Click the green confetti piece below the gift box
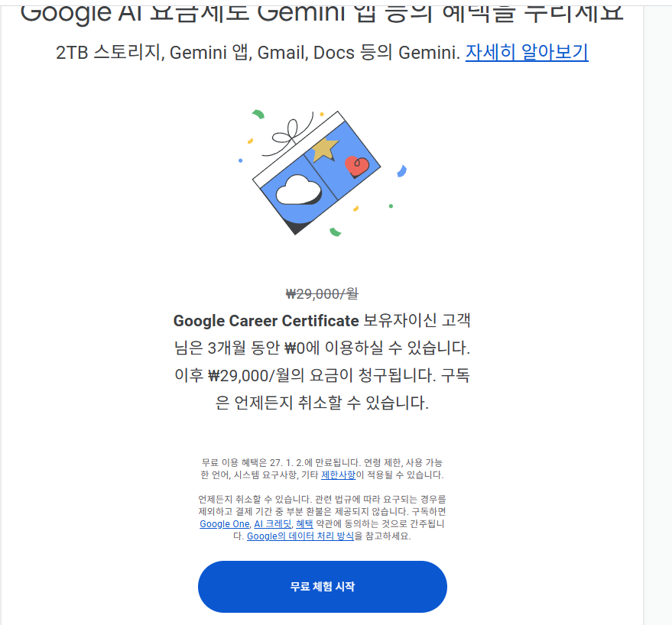672x625 pixels. point(335,232)
